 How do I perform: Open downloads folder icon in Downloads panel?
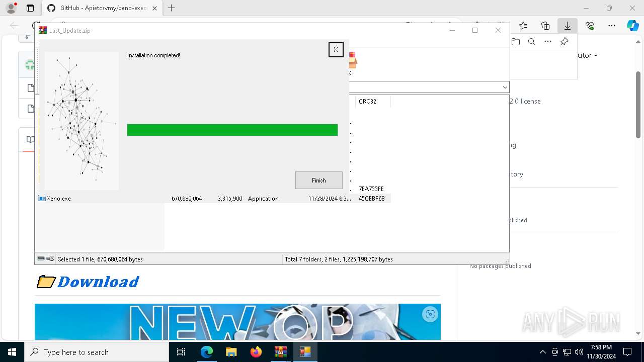coord(516,42)
